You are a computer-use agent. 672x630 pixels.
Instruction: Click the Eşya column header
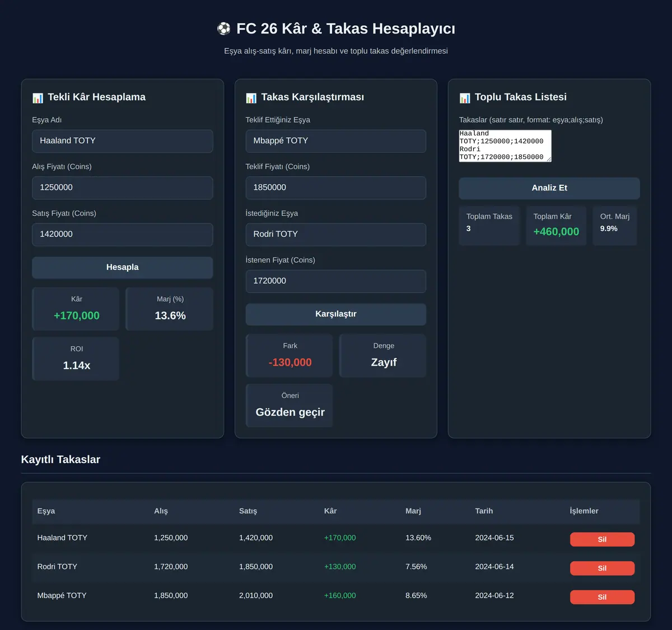coord(46,511)
